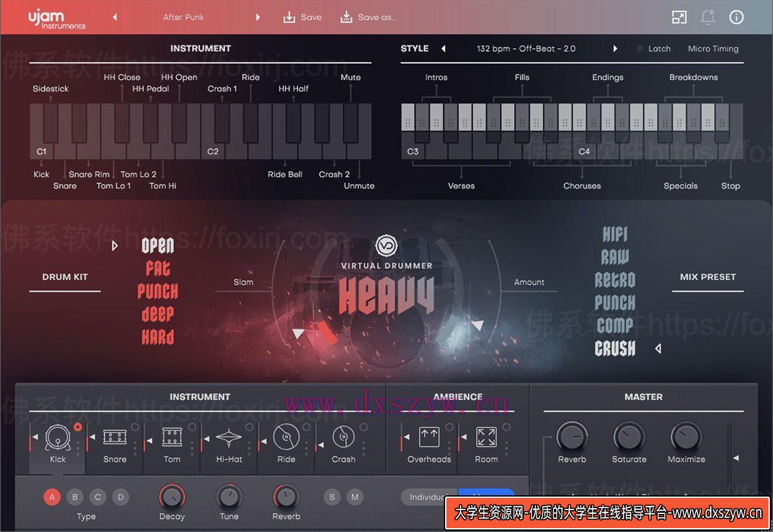This screenshot has height=532, width=773.
Task: Select the FAT drum kit
Action: (x=158, y=268)
